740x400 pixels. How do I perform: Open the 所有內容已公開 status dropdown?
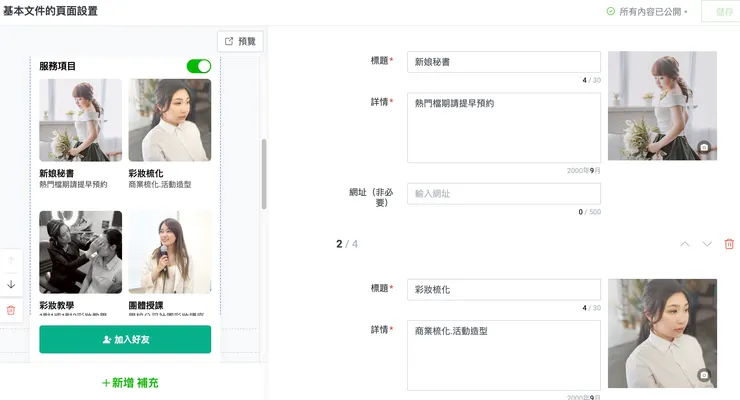[x=647, y=12]
